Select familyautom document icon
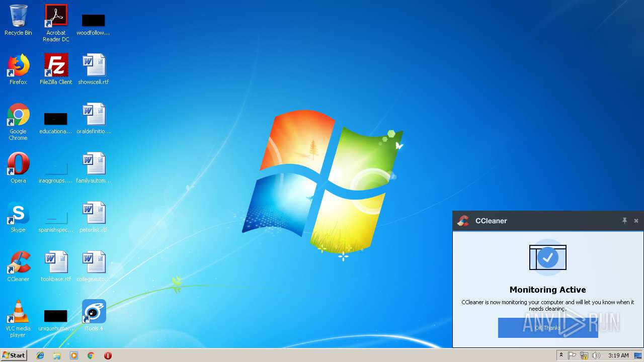This screenshot has width=644, height=362. pos(94,168)
